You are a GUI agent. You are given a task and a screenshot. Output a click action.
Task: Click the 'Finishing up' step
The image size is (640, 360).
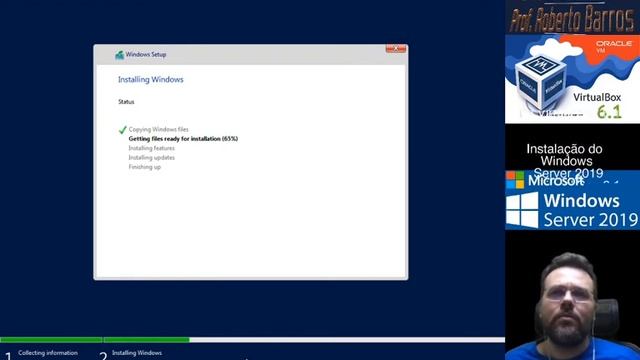point(144,167)
